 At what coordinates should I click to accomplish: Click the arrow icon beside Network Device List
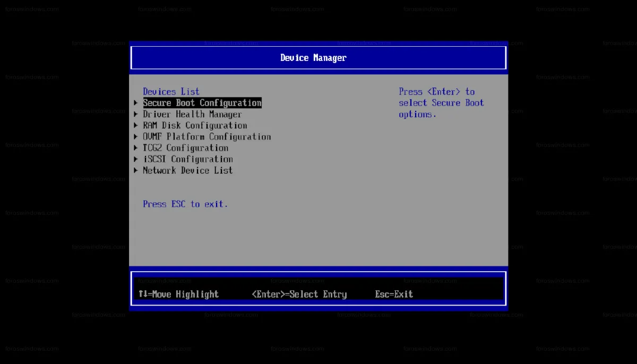(136, 170)
